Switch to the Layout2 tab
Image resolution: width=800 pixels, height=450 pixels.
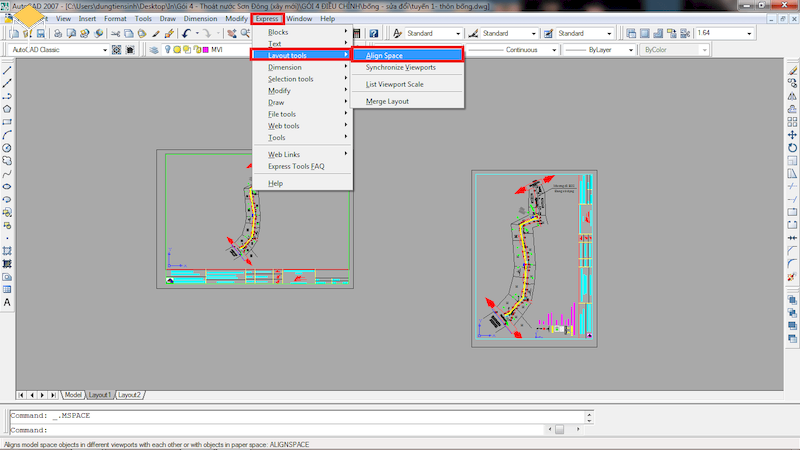click(x=129, y=395)
